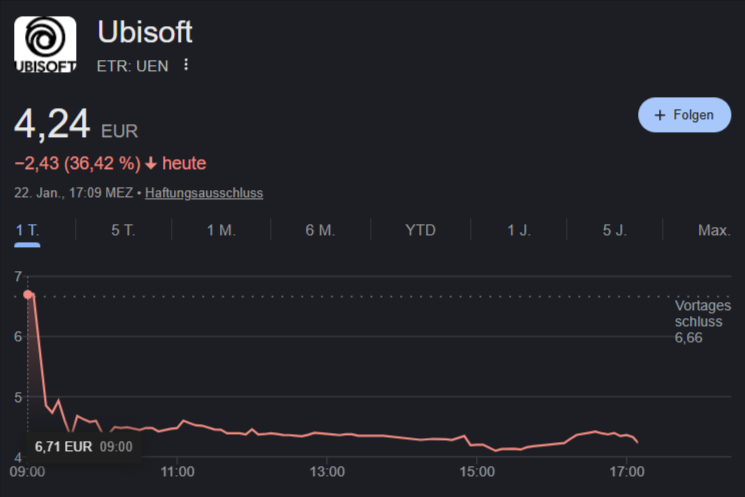
Task: Select the YTD range tab
Action: point(420,230)
